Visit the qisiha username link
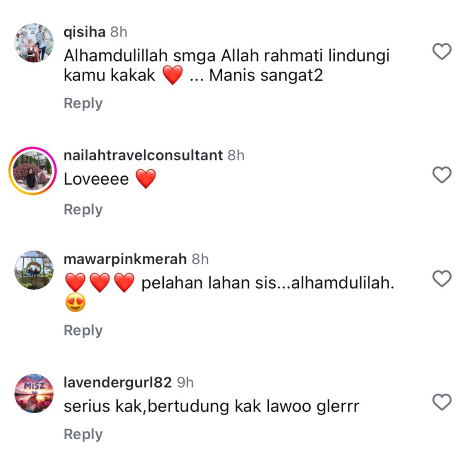The height and width of the screenshot is (467, 476). [84, 32]
